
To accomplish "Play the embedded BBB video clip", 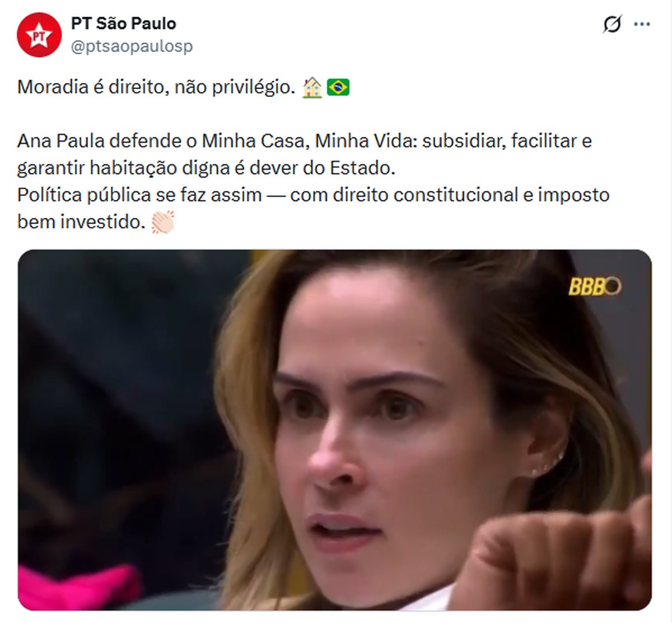I will pyautogui.click(x=335, y=430).
